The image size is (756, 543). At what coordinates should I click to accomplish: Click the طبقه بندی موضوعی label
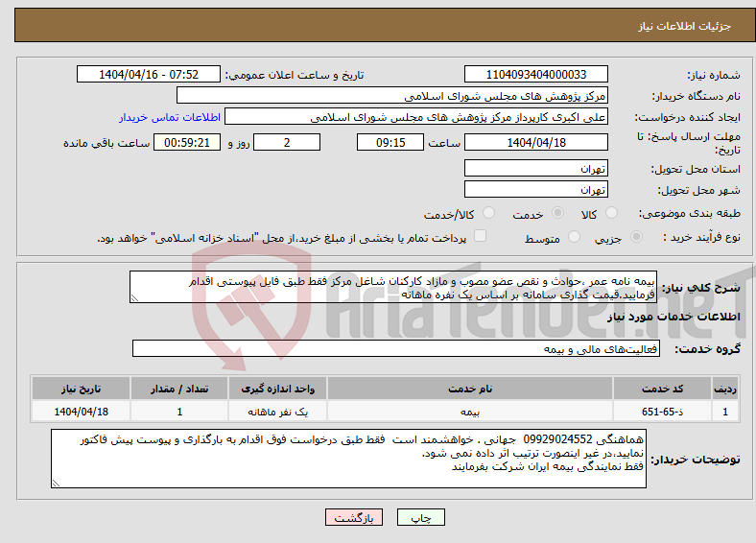pos(690,213)
